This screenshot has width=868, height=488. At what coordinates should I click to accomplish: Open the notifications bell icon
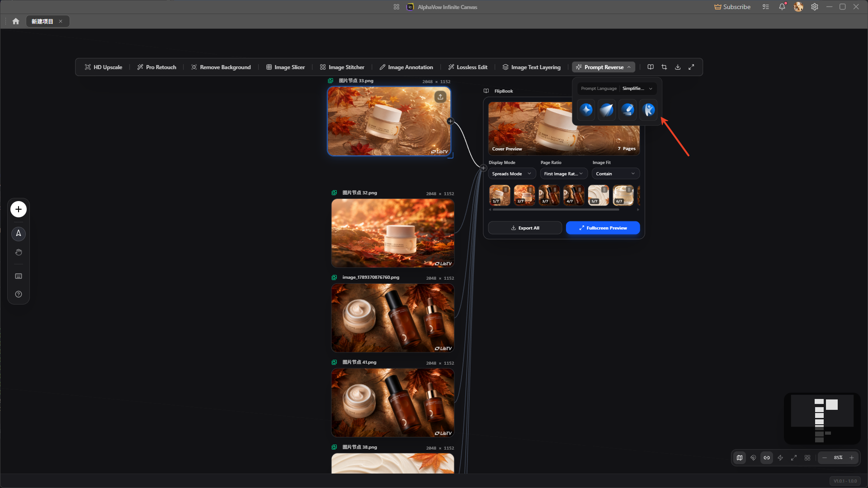[x=782, y=7]
